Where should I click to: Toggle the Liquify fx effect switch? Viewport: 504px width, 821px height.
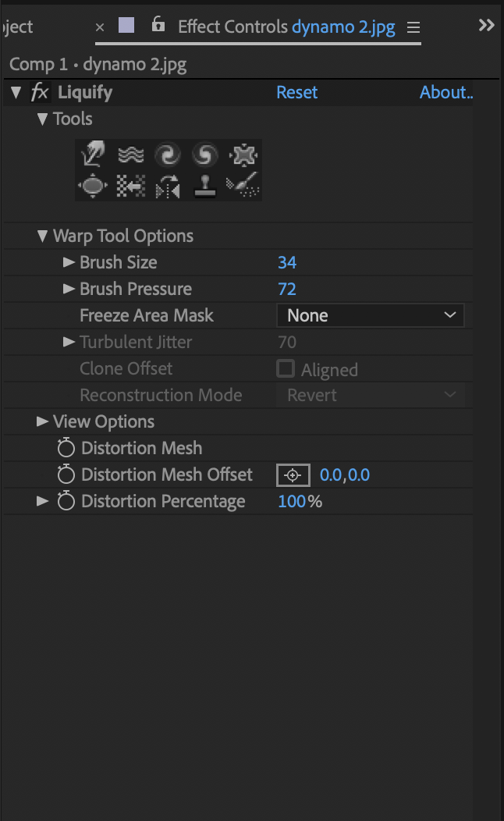point(40,93)
